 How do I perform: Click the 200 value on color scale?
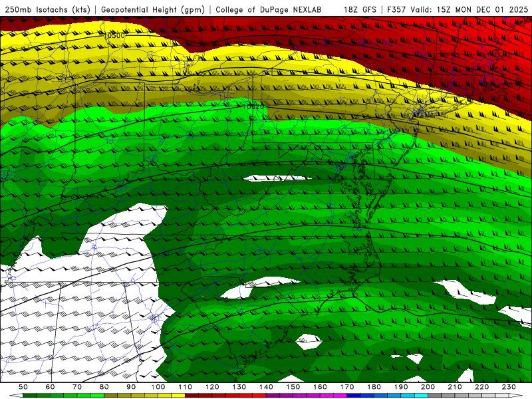tap(428, 387)
